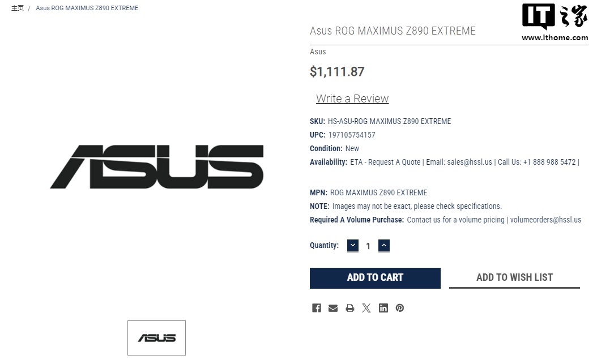Click the sales@hssl.us email address
Viewport: 597px width, 364px height.
[x=470, y=162]
